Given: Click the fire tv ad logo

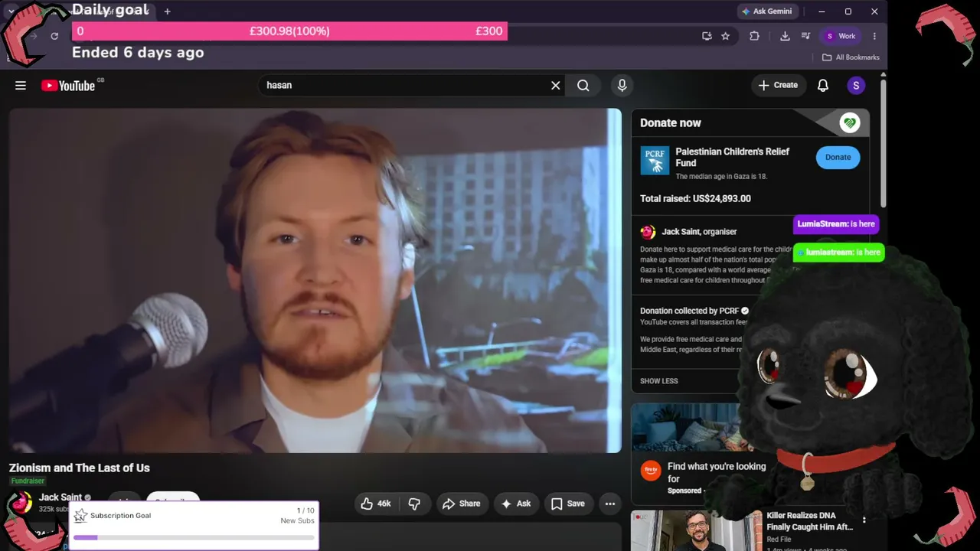Looking at the screenshot, I should coord(651,471).
